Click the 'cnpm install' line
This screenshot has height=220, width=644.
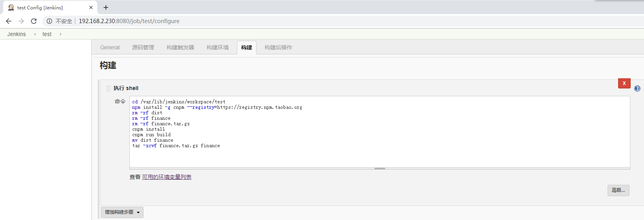coord(149,129)
